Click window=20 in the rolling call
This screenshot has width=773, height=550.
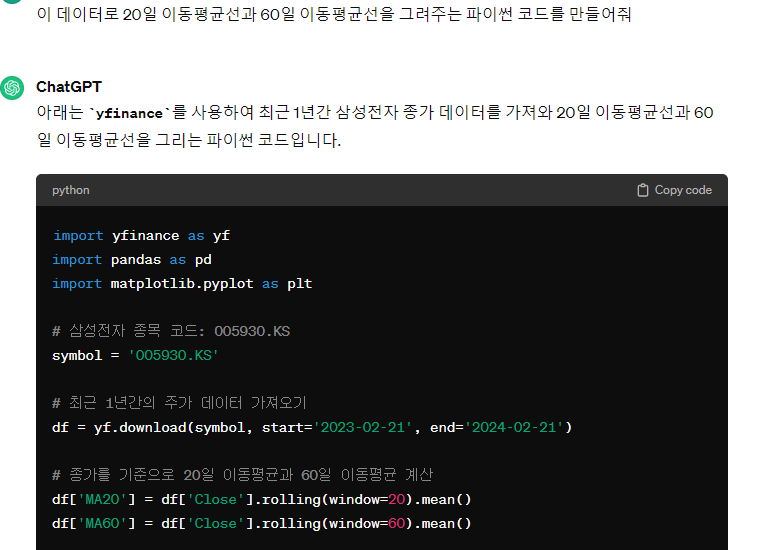367,499
